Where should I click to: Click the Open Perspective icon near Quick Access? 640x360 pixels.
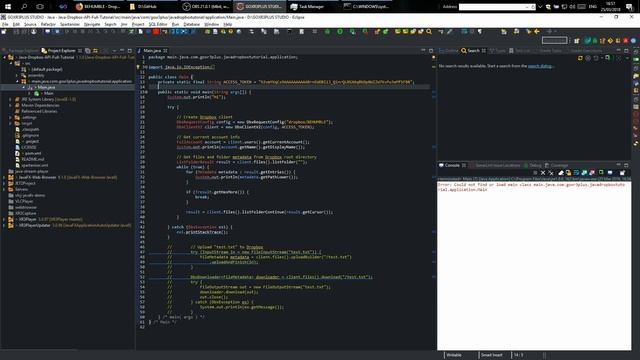tap(576, 40)
